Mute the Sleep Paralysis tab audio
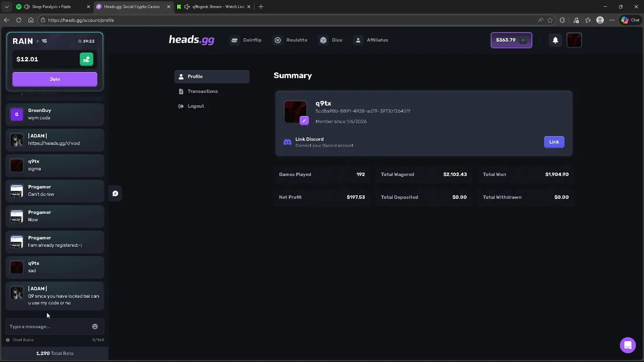The width and height of the screenshot is (644, 362). pos(27,7)
